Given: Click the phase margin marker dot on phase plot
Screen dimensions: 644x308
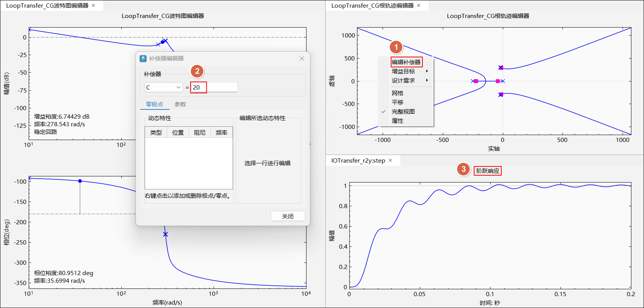Looking at the screenshot, I should [80, 181].
